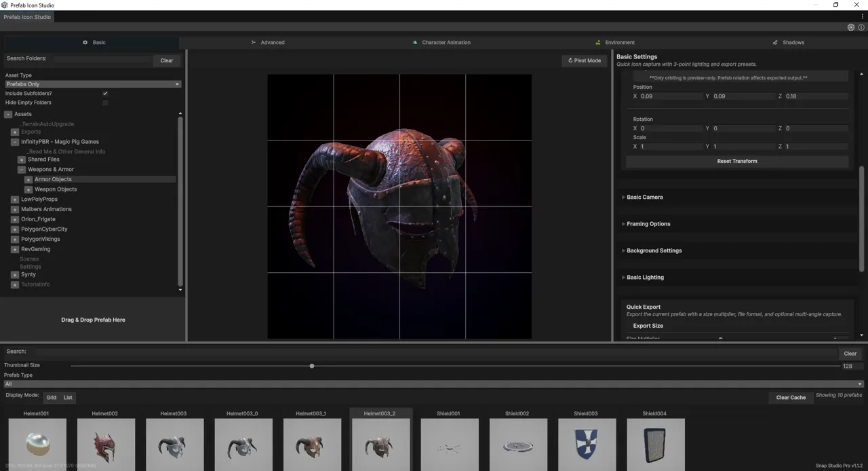
Task: Open the Shadows tab
Action: 789,42
